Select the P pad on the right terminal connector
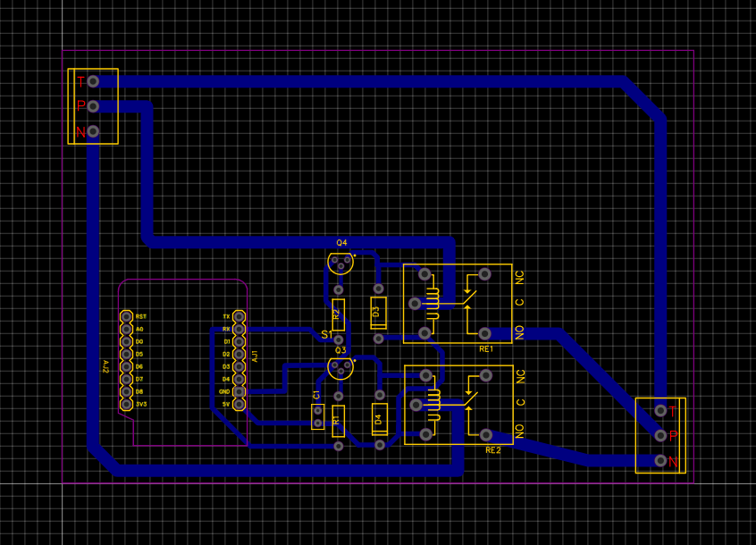Viewport: 756px width, 545px height. (660, 436)
